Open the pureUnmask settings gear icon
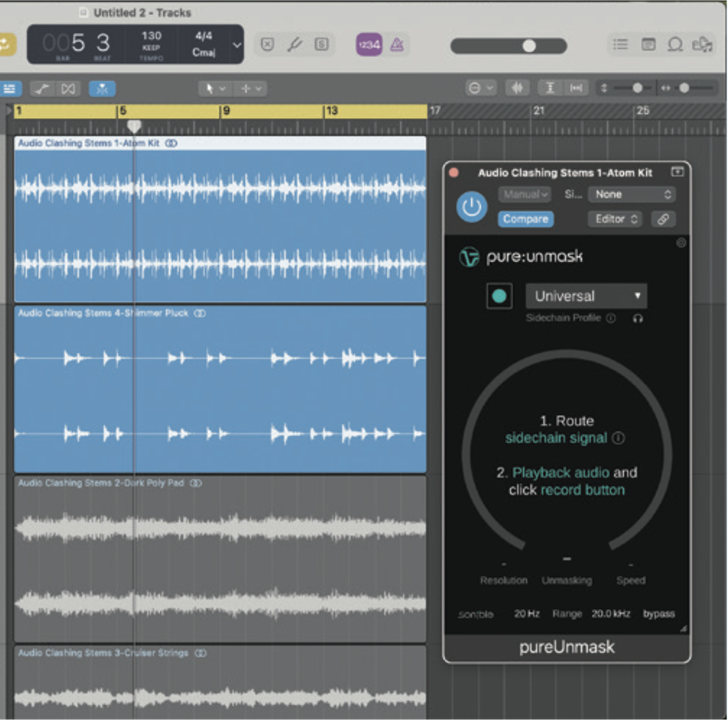Screen dimensions: 728x720 point(679,242)
